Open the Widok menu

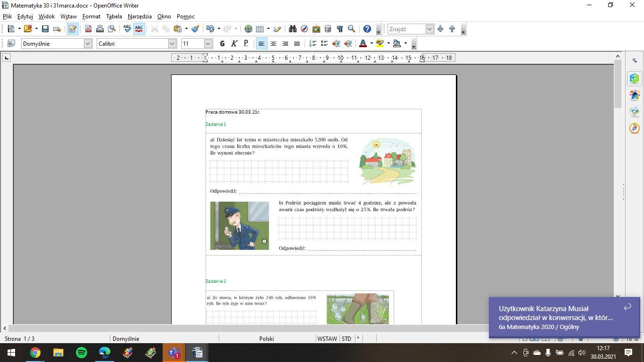pyautogui.click(x=47, y=16)
